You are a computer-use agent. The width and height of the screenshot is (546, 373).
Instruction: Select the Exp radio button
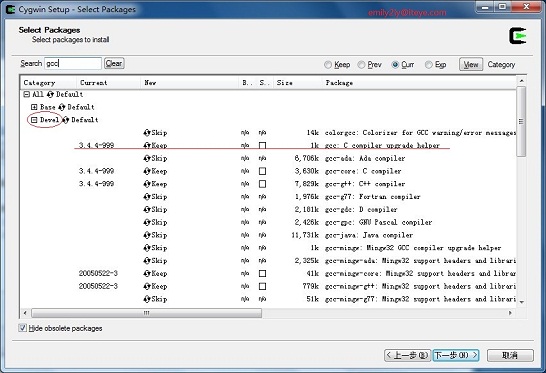pyautogui.click(x=429, y=65)
